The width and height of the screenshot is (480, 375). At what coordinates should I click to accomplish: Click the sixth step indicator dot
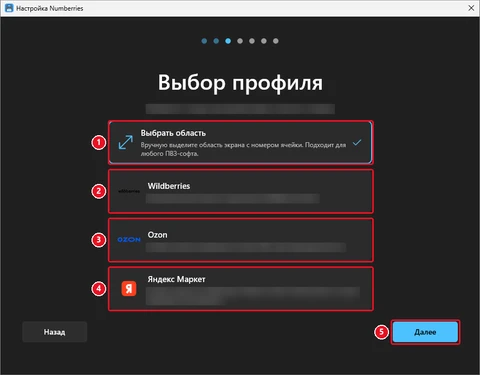pyautogui.click(x=264, y=41)
